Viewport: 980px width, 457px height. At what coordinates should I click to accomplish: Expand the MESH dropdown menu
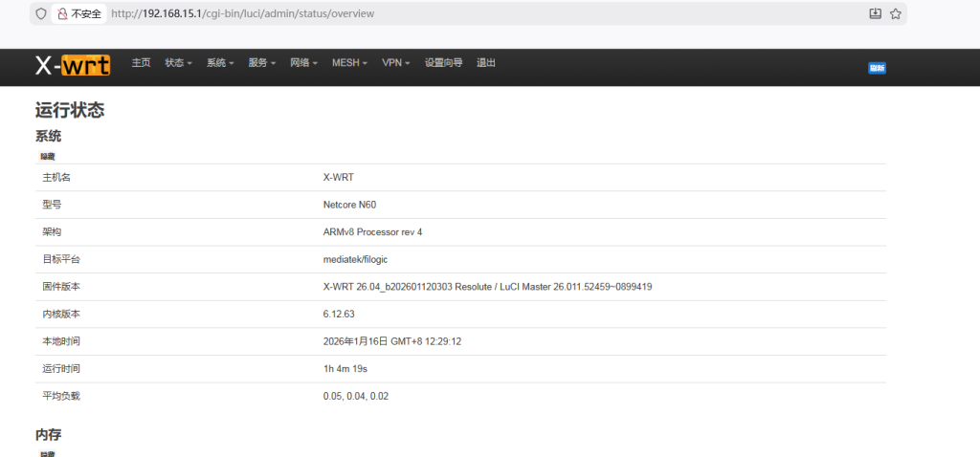coord(349,62)
